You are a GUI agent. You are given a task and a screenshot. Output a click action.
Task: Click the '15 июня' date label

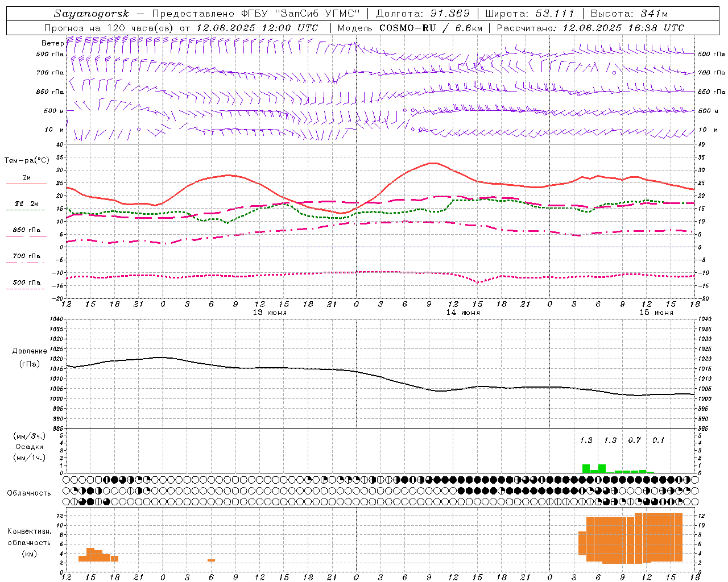point(656,313)
